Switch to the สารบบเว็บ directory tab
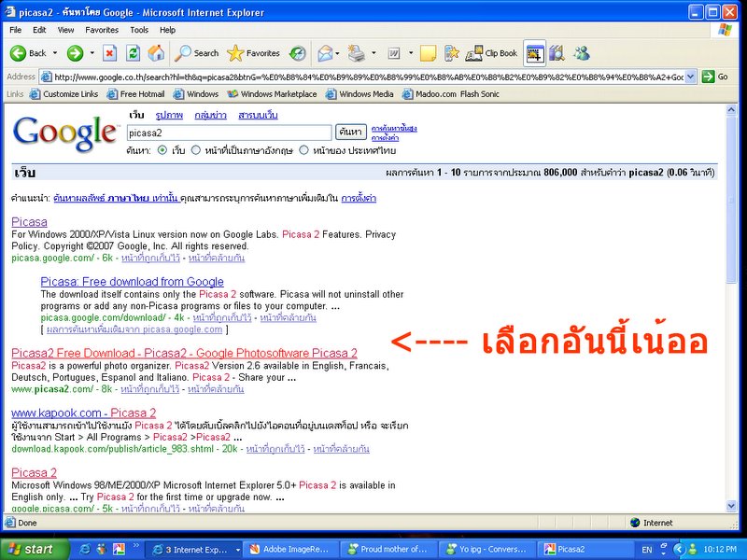 point(258,115)
